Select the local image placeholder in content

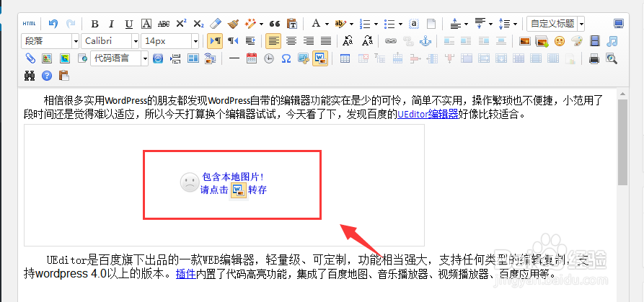[x=224, y=185]
